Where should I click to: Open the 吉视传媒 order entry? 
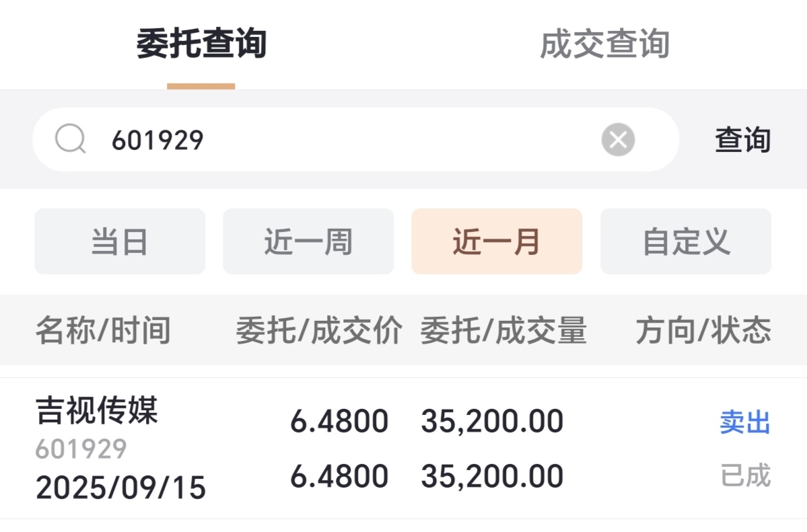pyautogui.click(x=97, y=411)
